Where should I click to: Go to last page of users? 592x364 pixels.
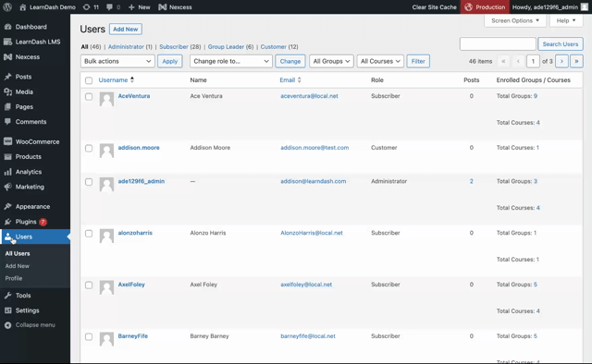[576, 61]
